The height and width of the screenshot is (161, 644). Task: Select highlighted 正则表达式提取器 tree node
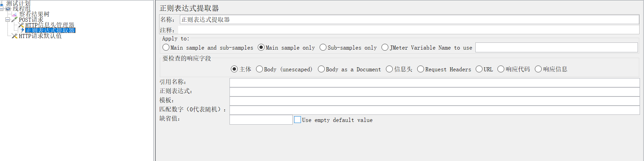tap(50, 30)
